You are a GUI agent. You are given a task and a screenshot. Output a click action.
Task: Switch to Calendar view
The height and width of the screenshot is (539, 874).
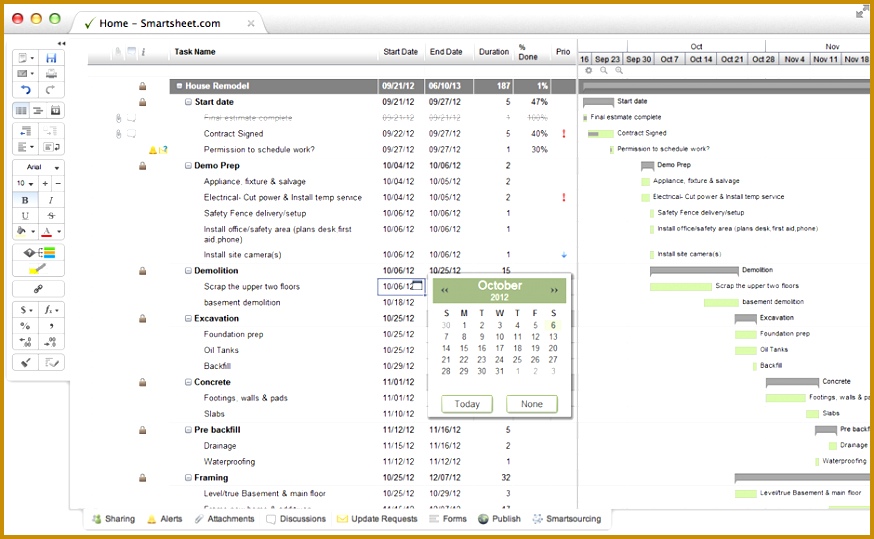point(56,110)
